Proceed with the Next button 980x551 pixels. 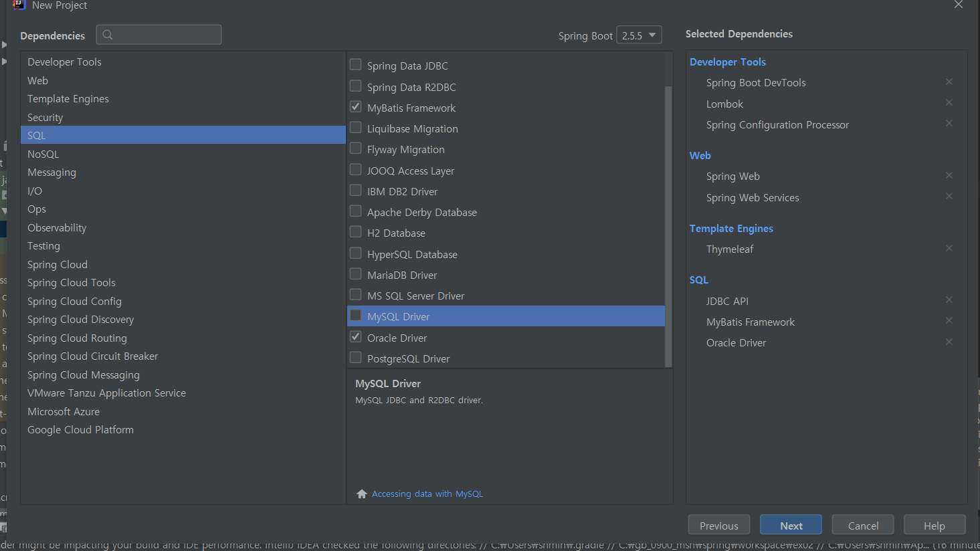point(791,525)
